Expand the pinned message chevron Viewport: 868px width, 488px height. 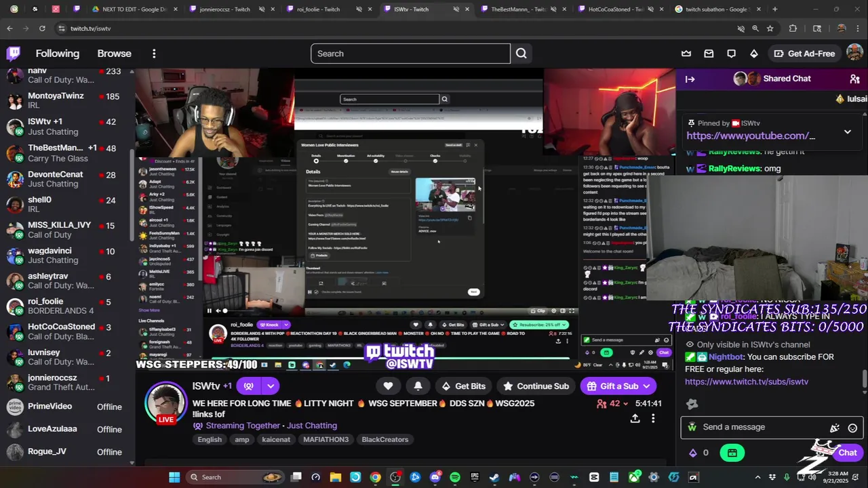point(847,131)
